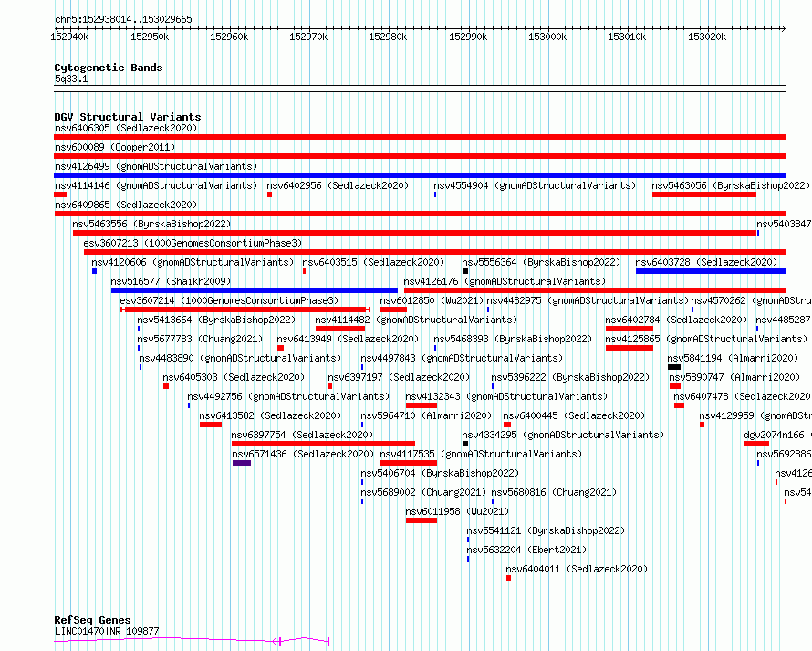The width and height of the screenshot is (812, 651).
Task: Select nsv6402784 (Sedlazeck2020) label
Action: [x=676, y=320]
